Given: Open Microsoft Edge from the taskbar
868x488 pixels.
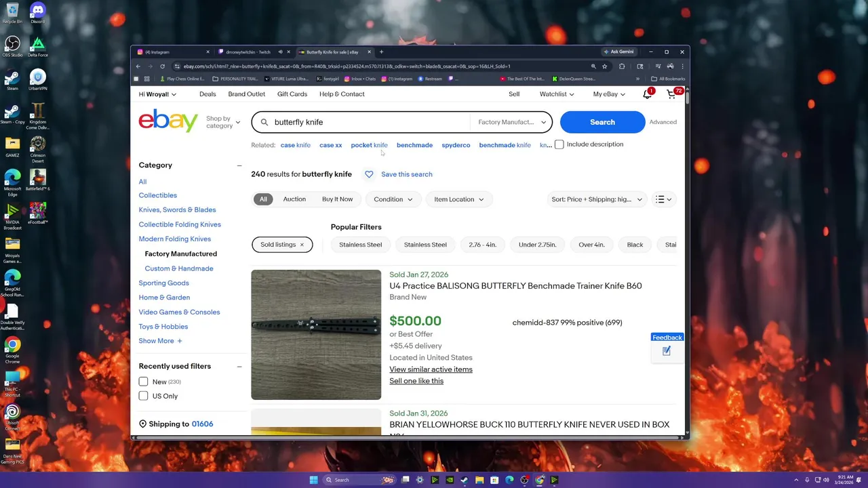Looking at the screenshot, I should click(x=509, y=480).
